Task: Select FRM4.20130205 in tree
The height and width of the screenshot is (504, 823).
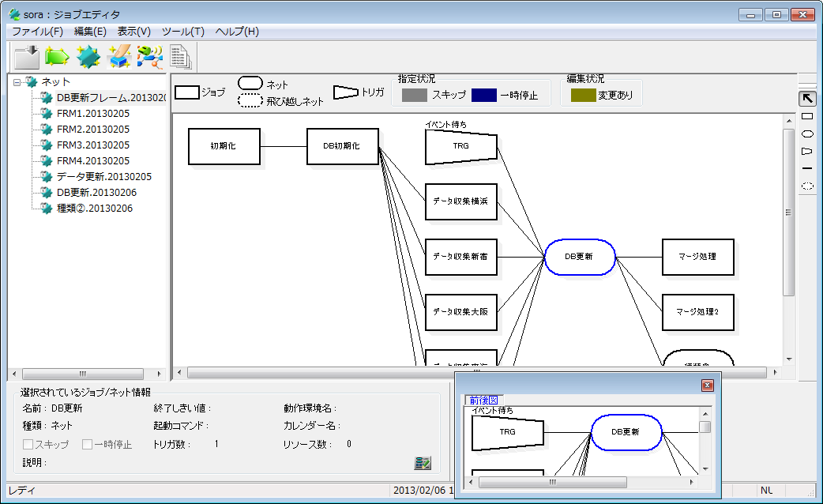Action: [x=93, y=160]
